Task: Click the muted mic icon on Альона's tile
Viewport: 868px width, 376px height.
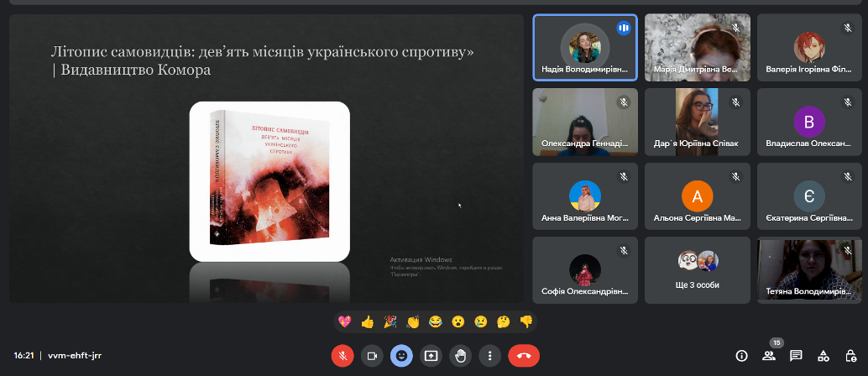Action: pos(735,176)
